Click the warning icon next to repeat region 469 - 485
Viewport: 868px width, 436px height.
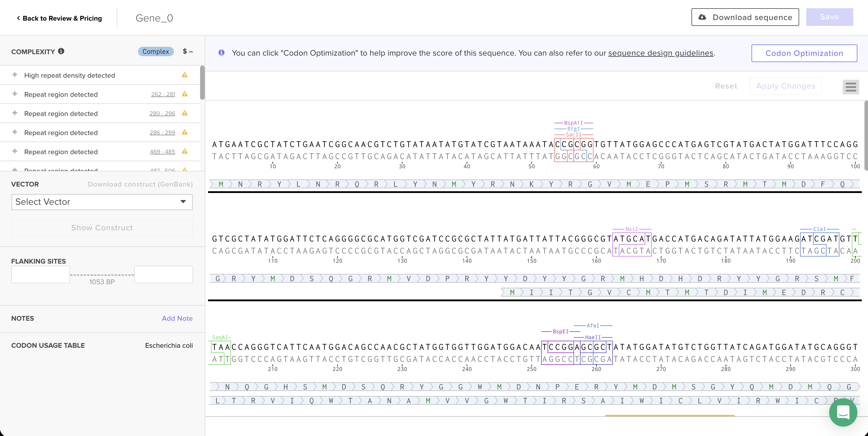click(x=185, y=151)
